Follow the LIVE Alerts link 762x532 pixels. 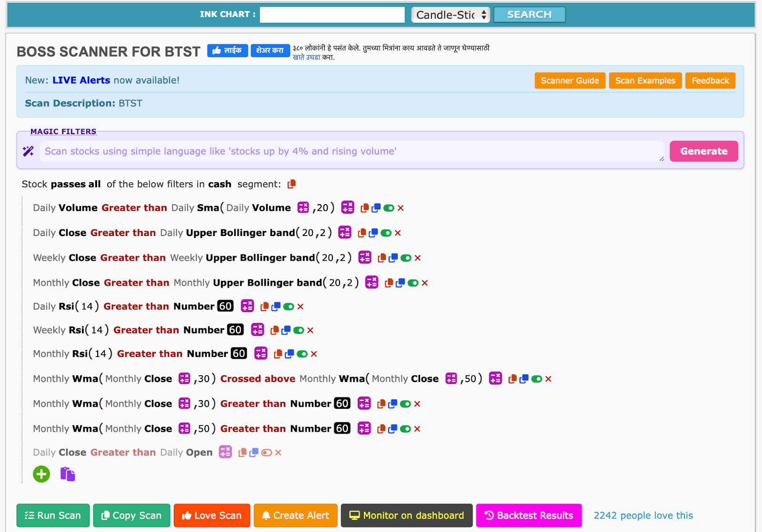click(81, 80)
